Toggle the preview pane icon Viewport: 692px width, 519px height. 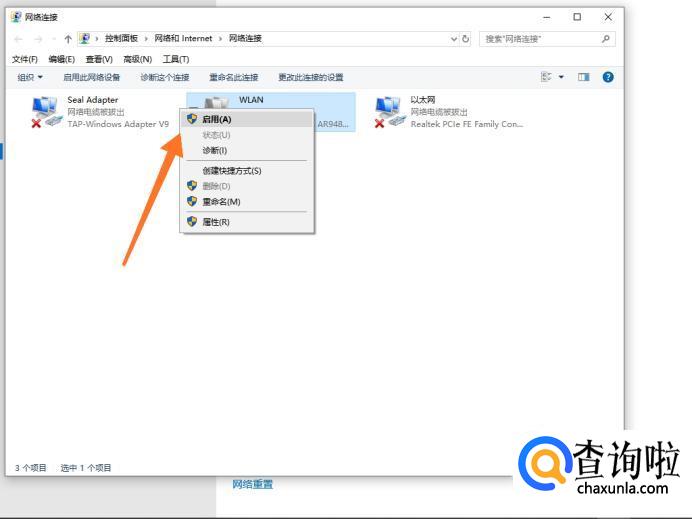click(x=584, y=77)
